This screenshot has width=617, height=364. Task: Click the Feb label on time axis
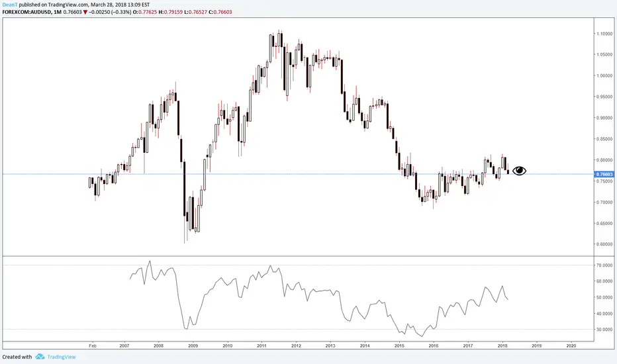point(93,346)
